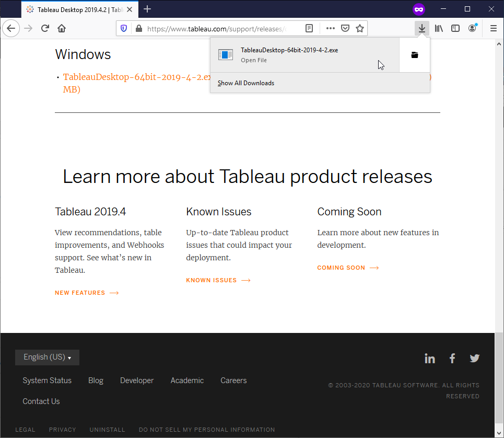Image resolution: width=504 pixels, height=438 pixels.
Task: Open the UNINSTALL footer link
Action: point(108,430)
